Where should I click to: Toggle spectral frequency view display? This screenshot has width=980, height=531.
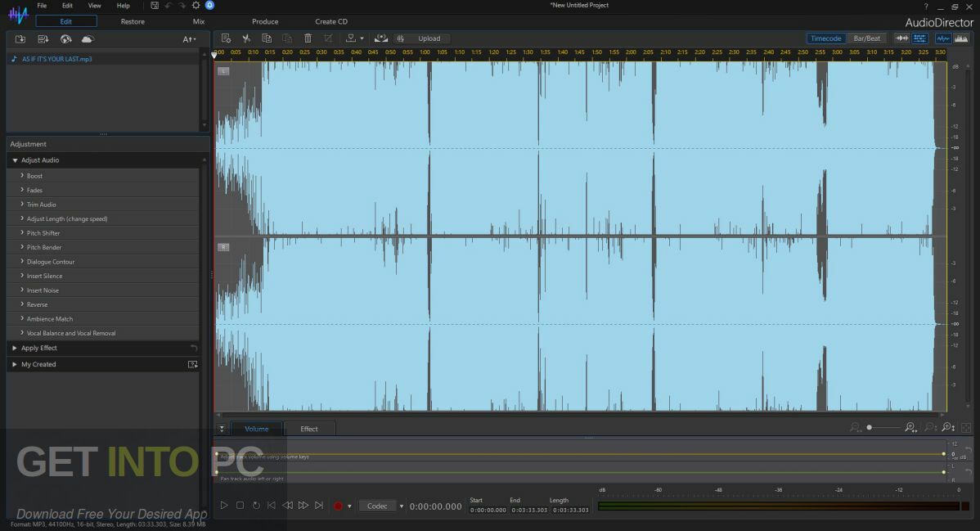(x=961, y=38)
